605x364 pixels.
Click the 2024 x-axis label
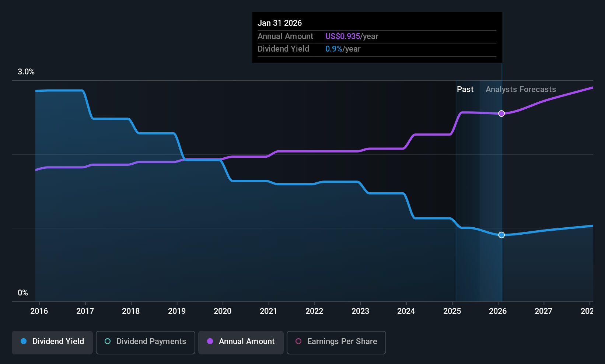pos(406,311)
